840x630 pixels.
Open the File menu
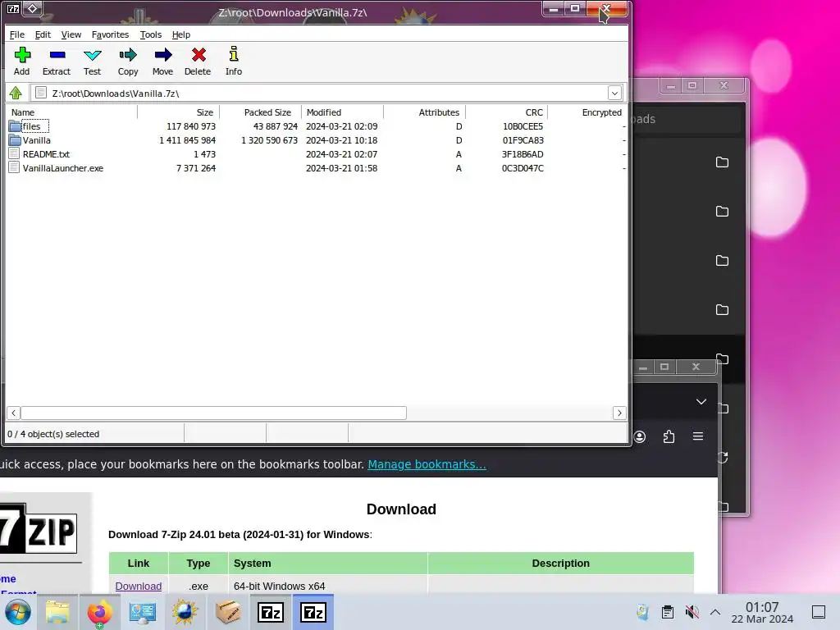(x=17, y=34)
